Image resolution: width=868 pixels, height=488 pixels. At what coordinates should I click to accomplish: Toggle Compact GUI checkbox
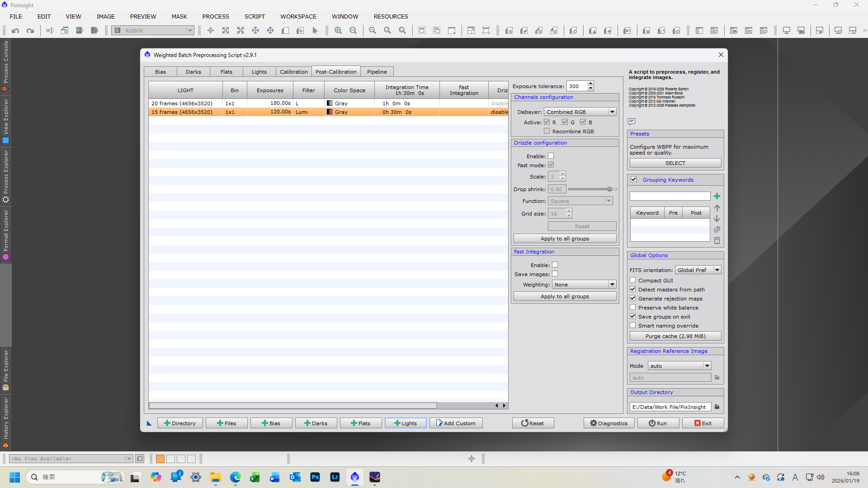click(633, 281)
